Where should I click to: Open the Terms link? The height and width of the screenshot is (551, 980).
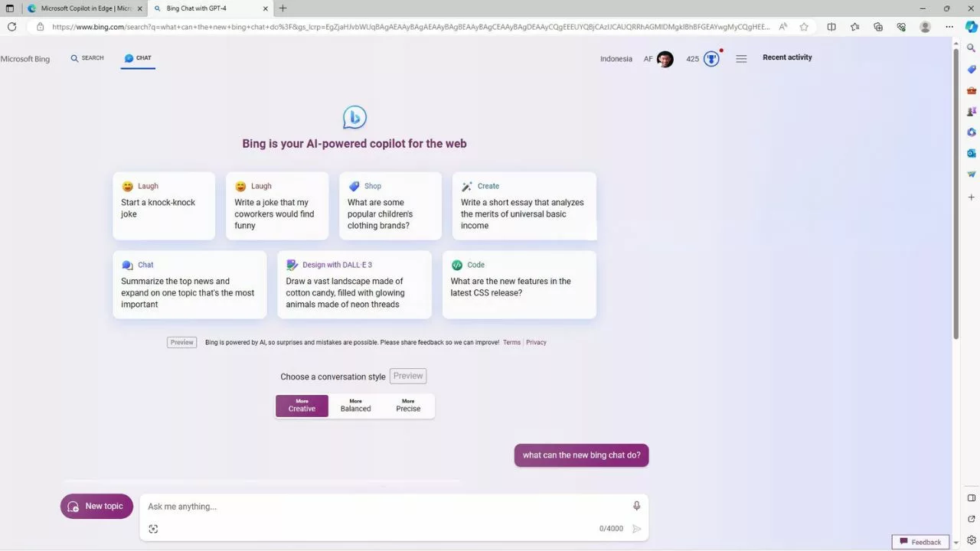coord(511,342)
